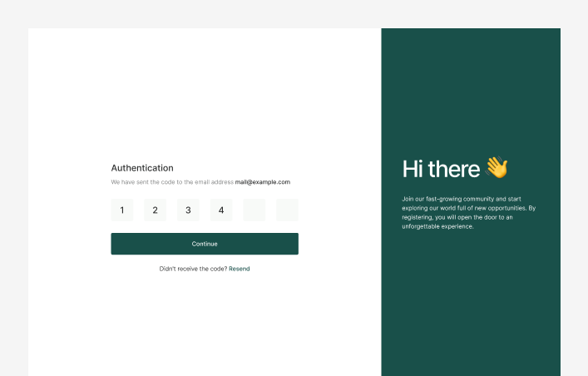588x376 pixels.
Task: Focus the second code box containing 2
Action: coord(155,210)
